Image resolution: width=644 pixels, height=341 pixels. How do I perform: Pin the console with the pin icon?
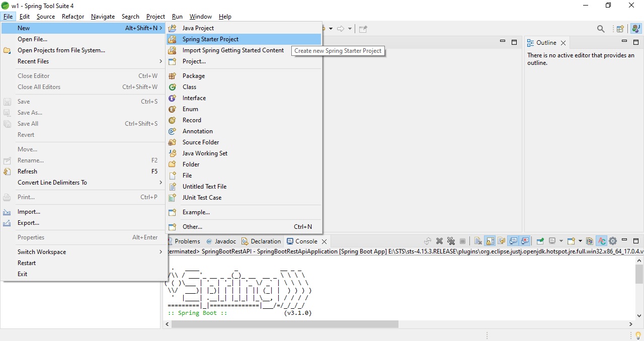(x=540, y=241)
